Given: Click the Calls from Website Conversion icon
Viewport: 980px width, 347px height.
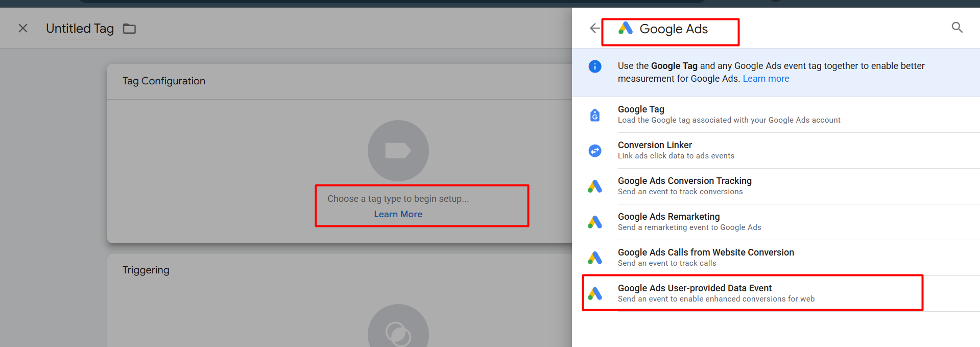Looking at the screenshot, I should point(595,258).
